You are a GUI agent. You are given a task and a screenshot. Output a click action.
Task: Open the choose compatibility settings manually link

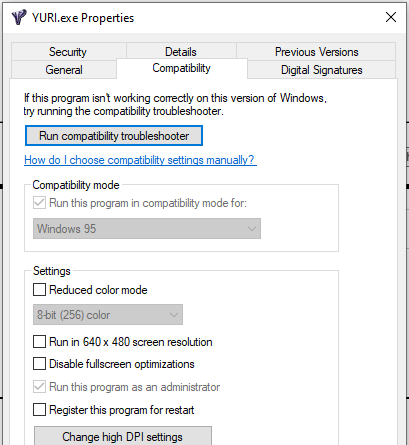point(140,160)
